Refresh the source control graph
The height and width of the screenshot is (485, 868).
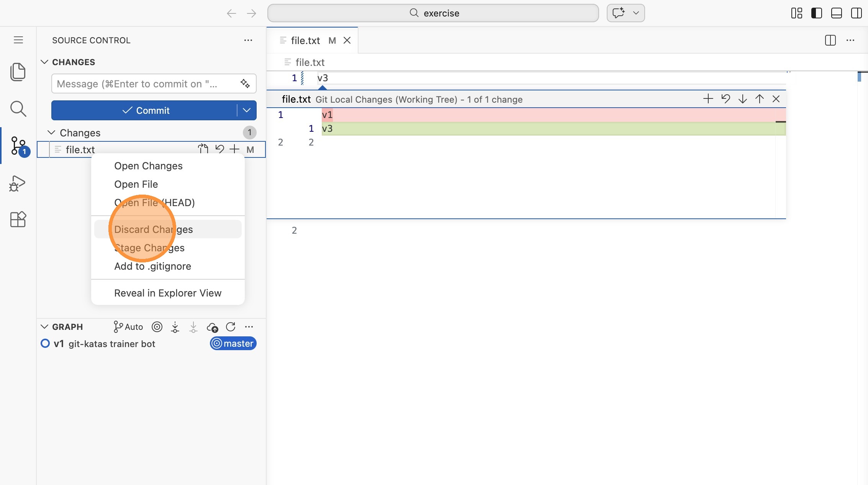231,327
